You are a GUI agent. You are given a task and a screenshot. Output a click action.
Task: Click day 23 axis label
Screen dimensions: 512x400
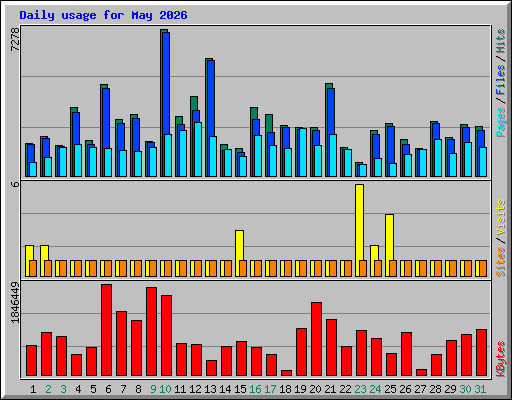click(x=360, y=389)
